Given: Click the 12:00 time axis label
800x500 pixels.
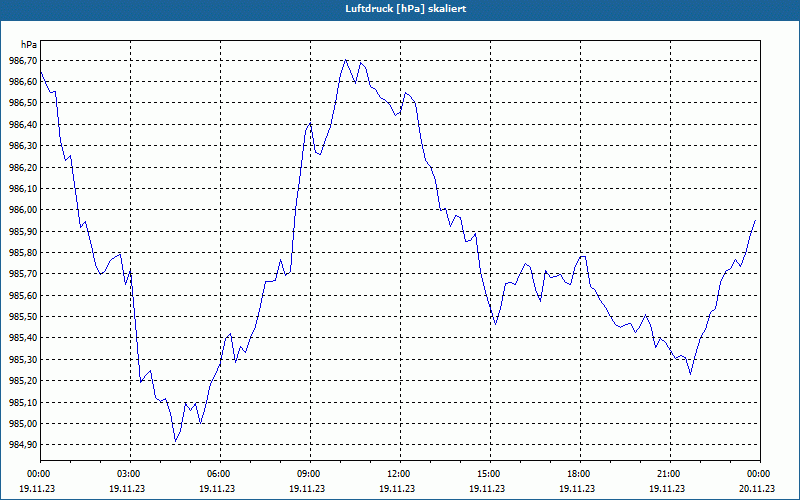Looking at the screenshot, I should click(x=400, y=473).
